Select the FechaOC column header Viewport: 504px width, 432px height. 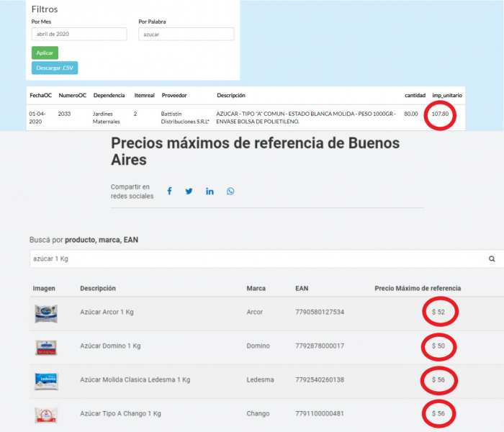(x=41, y=95)
